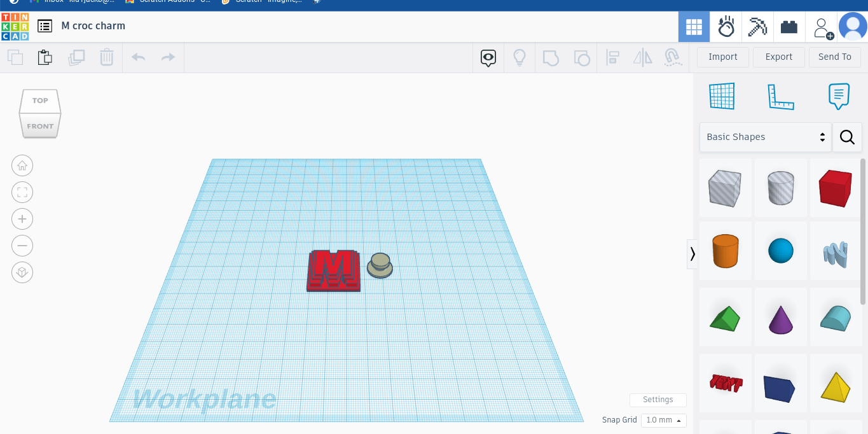This screenshot has height=434, width=868.
Task: Switch to the Blocks pickaxe view
Action: (x=757, y=27)
